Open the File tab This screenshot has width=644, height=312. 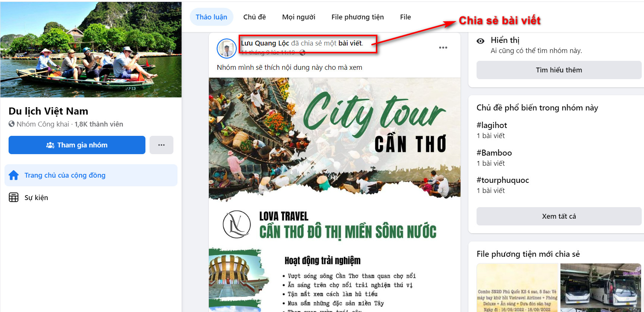pos(405,17)
